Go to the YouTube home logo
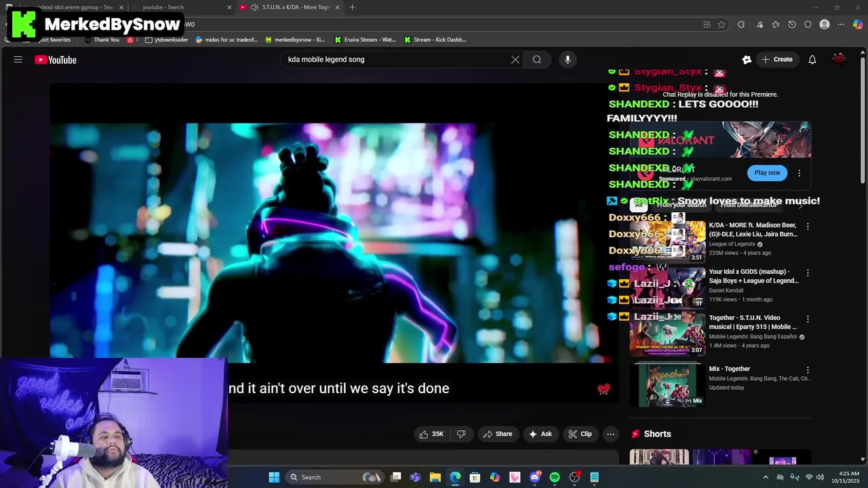 (56, 60)
